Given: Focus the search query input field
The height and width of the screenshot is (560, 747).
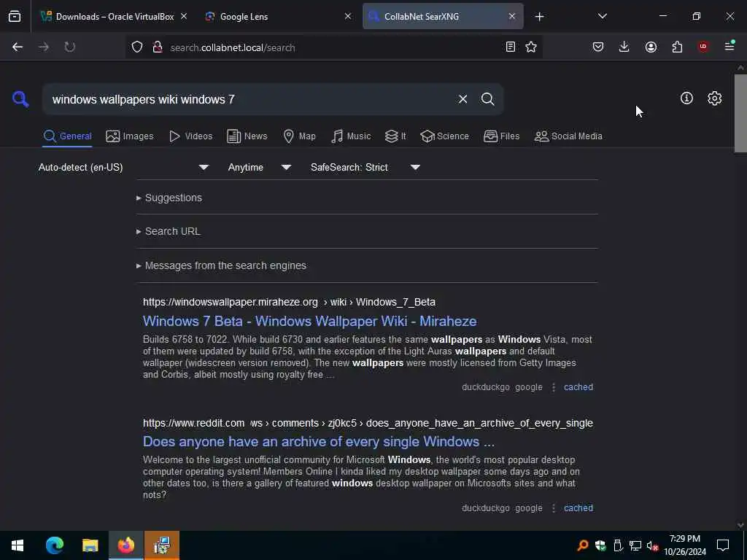Looking at the screenshot, I should (x=250, y=99).
